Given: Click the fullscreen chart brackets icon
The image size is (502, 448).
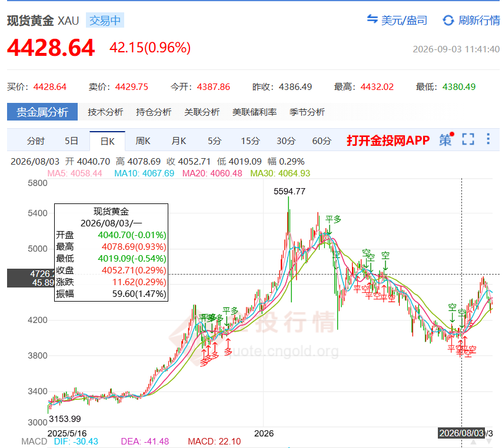Looking at the screenshot, I should click(468, 139).
